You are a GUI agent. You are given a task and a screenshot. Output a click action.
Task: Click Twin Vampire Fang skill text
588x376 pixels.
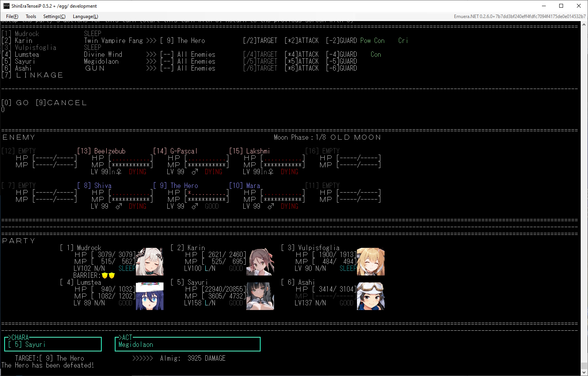coord(114,41)
